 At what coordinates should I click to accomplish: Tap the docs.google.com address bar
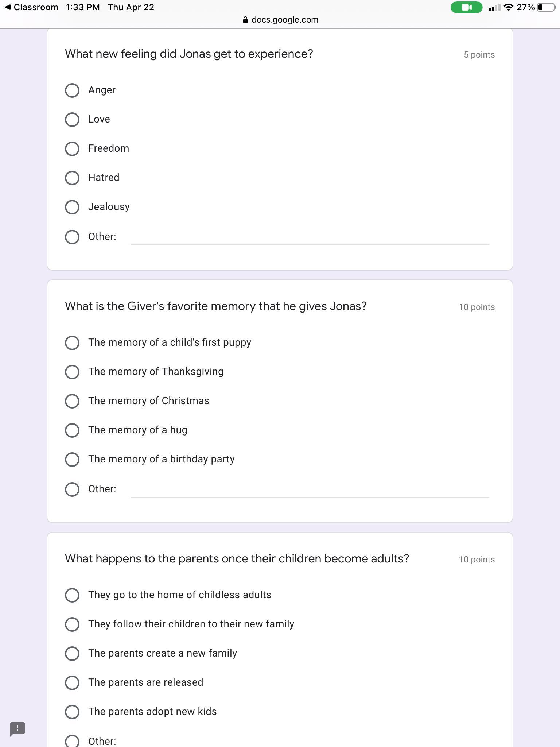(285, 20)
